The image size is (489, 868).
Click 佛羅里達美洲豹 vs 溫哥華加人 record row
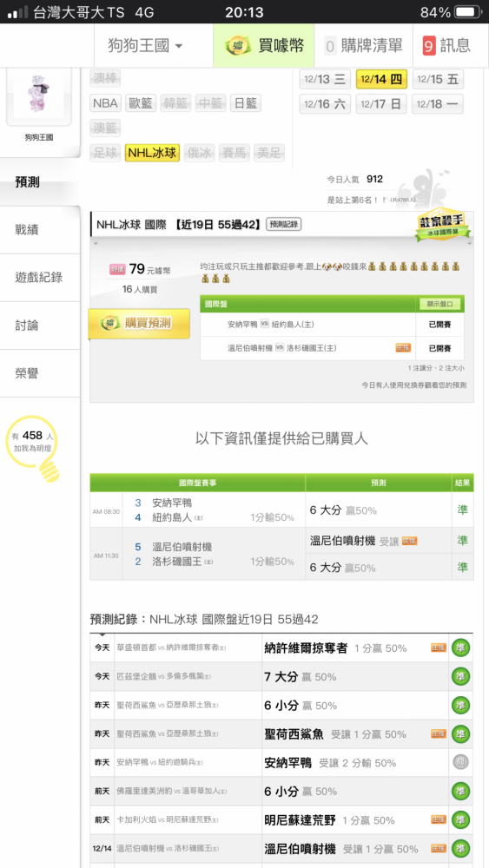tap(281, 791)
